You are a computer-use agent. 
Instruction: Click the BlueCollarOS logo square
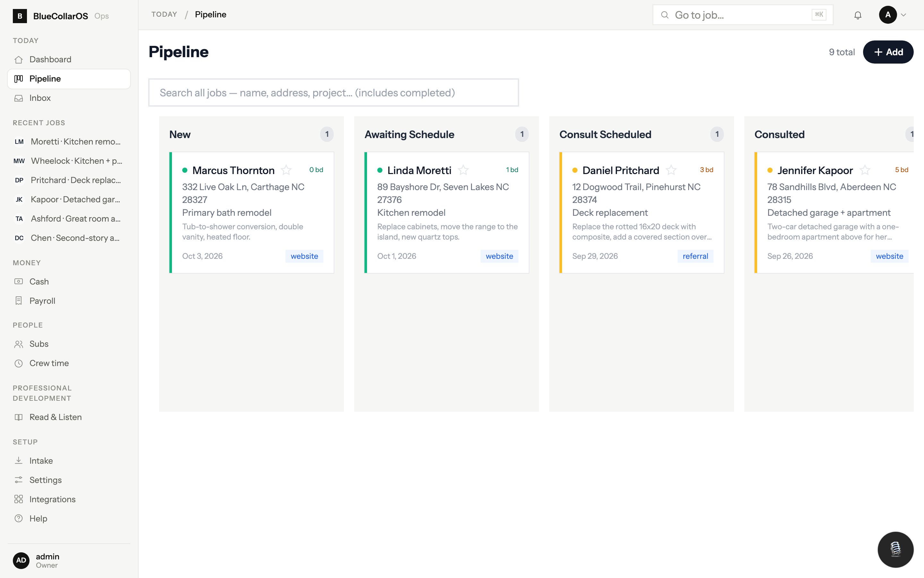[x=20, y=16]
